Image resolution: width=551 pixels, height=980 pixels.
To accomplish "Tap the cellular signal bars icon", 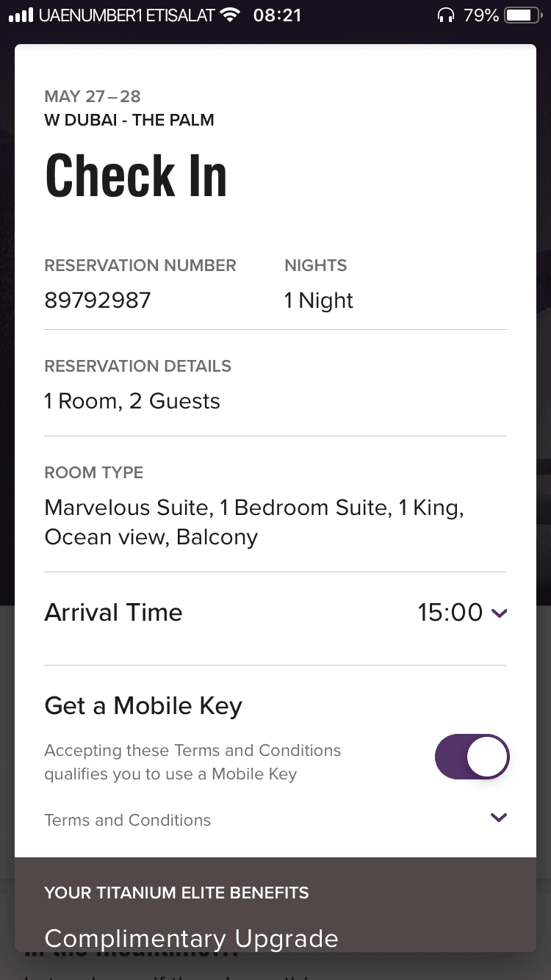I will tap(21, 15).
